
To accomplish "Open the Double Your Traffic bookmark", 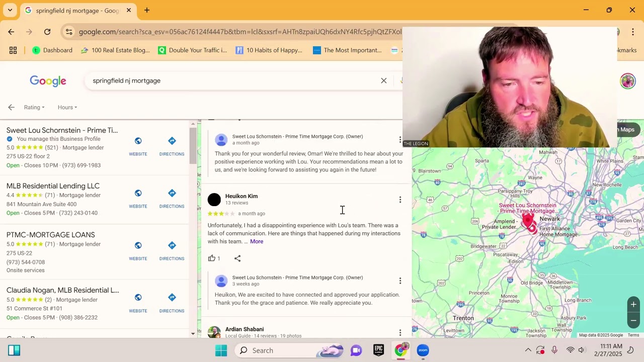I will pos(193,50).
